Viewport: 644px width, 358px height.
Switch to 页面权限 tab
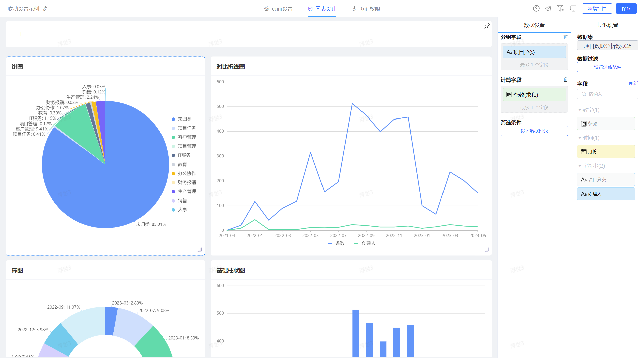point(366,9)
